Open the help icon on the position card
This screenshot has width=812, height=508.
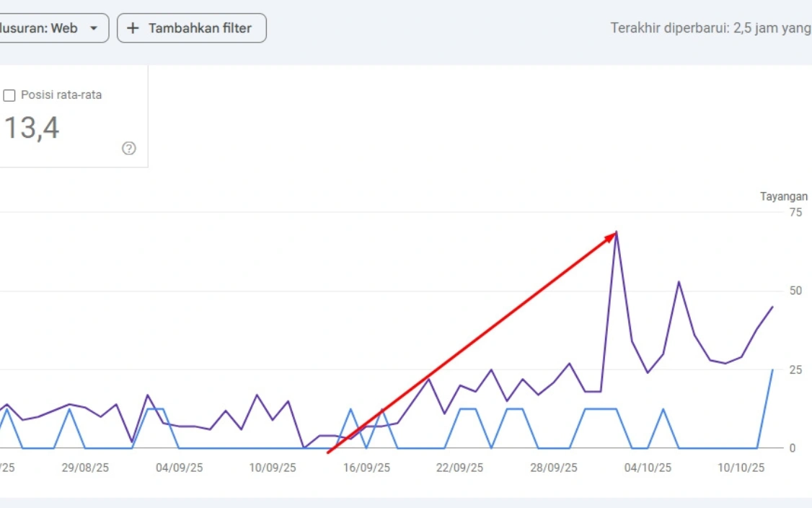[x=129, y=149]
